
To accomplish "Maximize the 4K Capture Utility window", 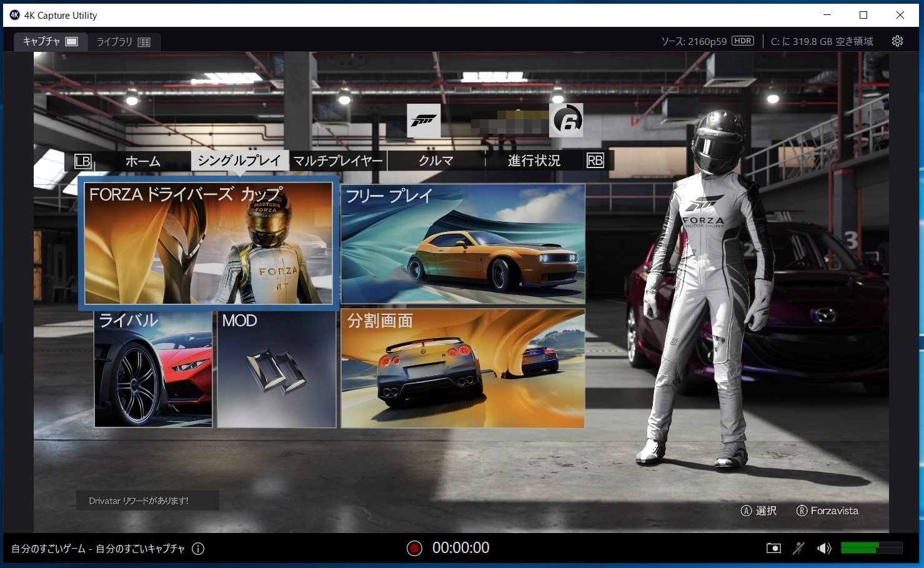I will (x=863, y=15).
